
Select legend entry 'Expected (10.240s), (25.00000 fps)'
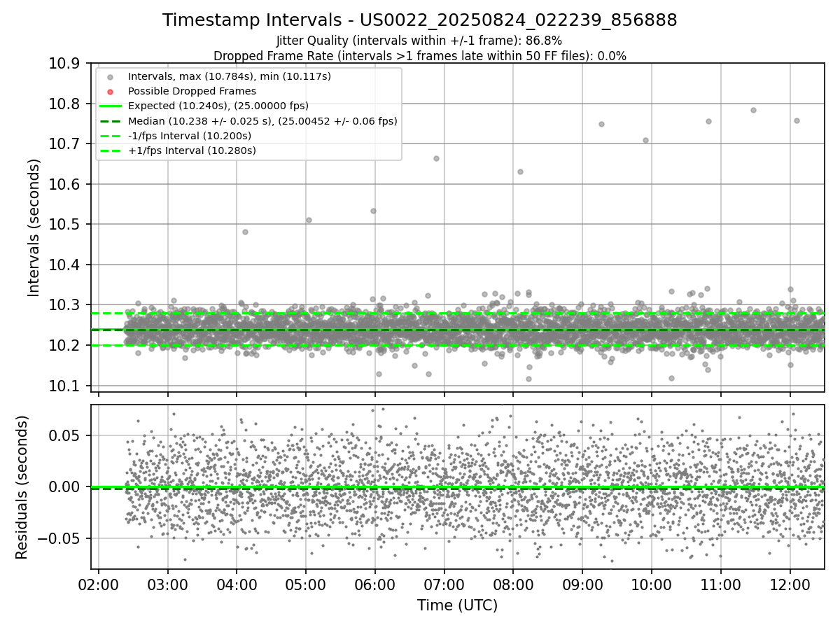pos(220,106)
